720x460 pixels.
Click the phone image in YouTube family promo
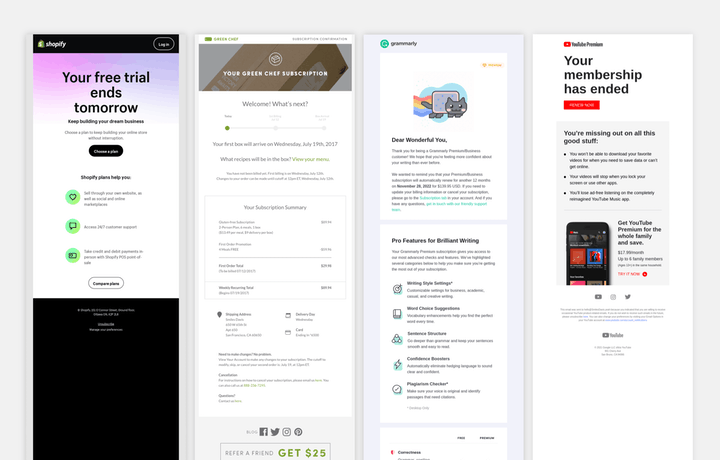click(x=588, y=253)
